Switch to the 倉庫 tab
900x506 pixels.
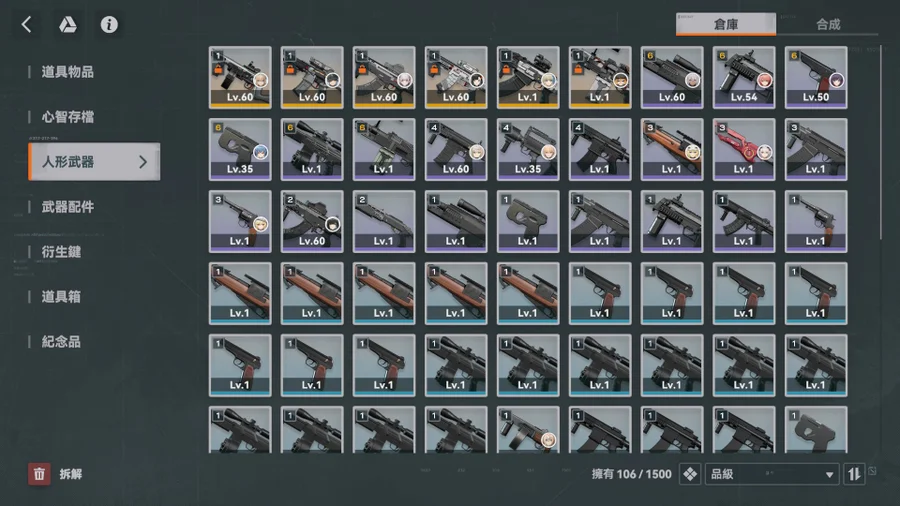[x=726, y=25]
